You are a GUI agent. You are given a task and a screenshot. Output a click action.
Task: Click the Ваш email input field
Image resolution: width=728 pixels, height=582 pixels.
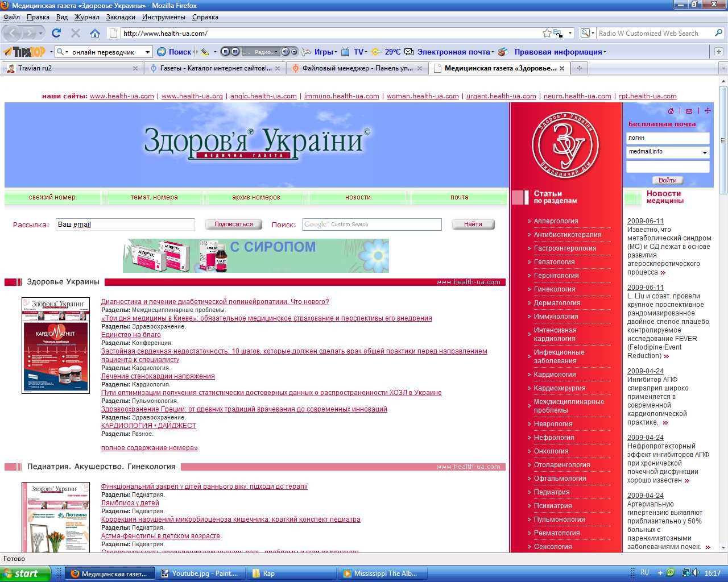tap(125, 225)
